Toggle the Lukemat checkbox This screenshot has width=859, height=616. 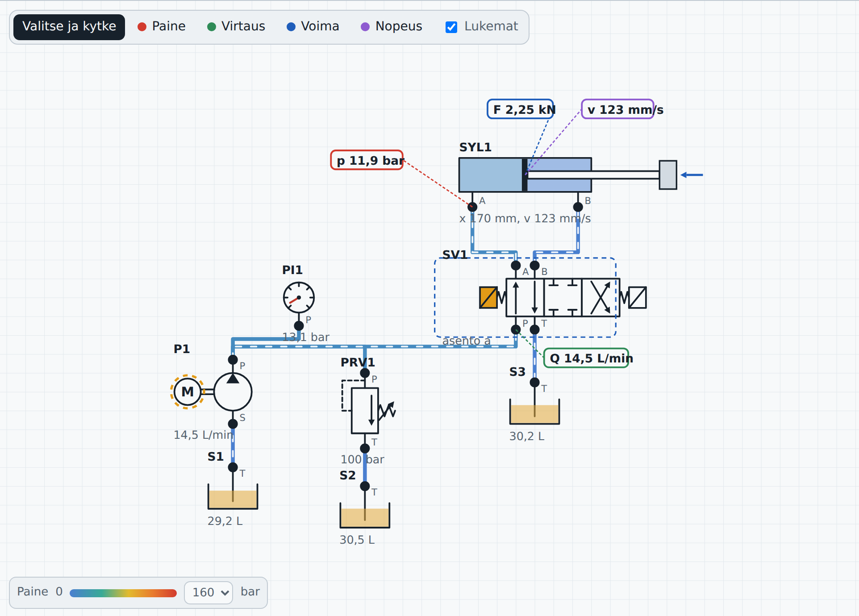point(451,27)
